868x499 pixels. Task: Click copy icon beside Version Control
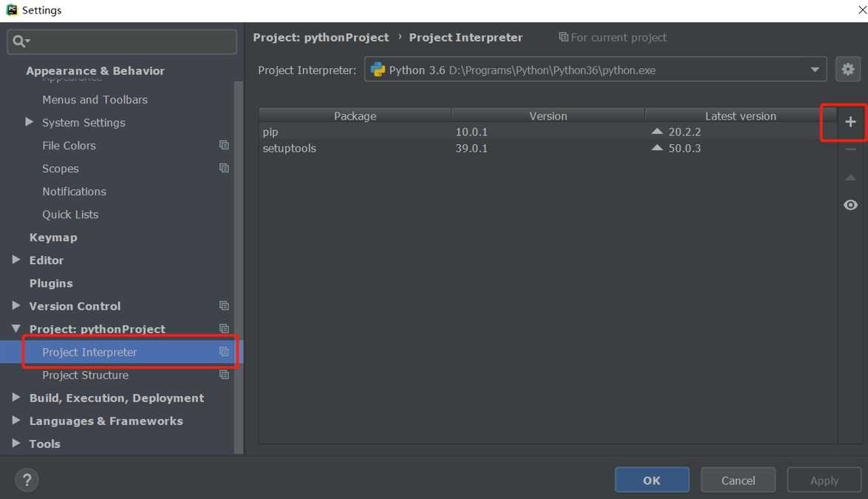pyautogui.click(x=224, y=306)
